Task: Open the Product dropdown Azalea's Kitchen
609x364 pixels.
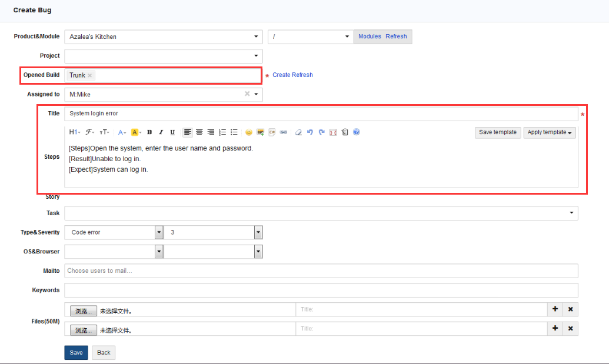Action: pos(163,36)
